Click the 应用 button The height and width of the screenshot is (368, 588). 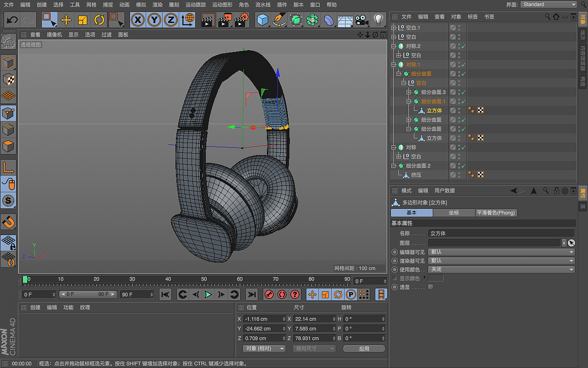click(364, 349)
